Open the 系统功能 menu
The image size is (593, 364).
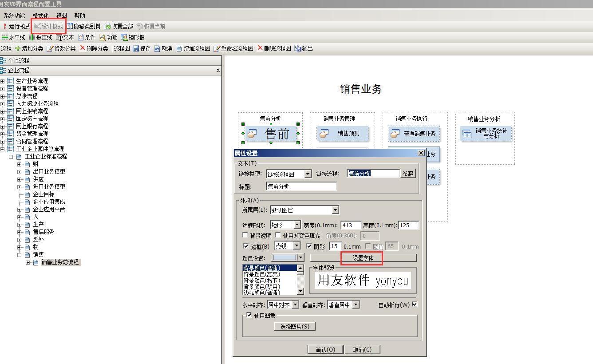tap(14, 16)
